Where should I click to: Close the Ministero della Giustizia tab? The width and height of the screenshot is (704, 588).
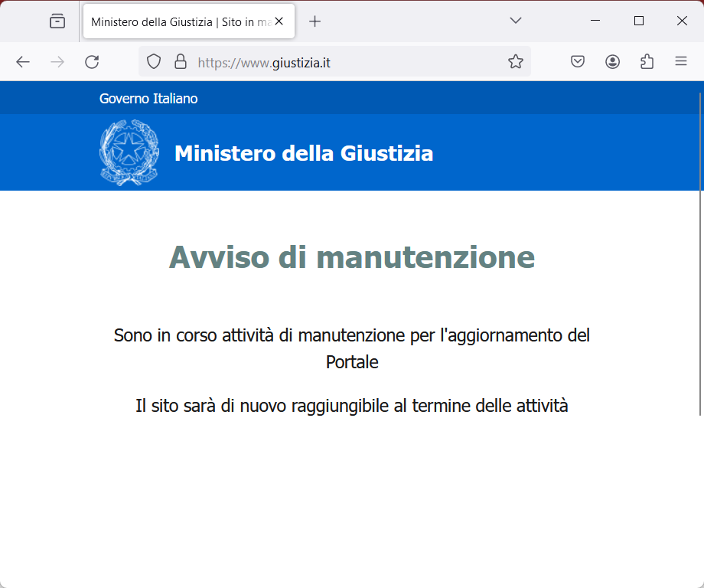pos(279,21)
